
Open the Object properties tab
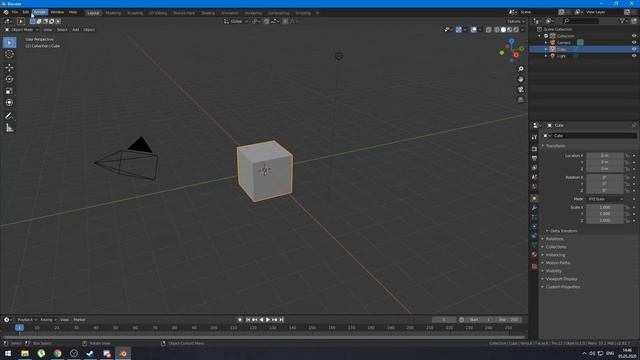click(x=534, y=199)
